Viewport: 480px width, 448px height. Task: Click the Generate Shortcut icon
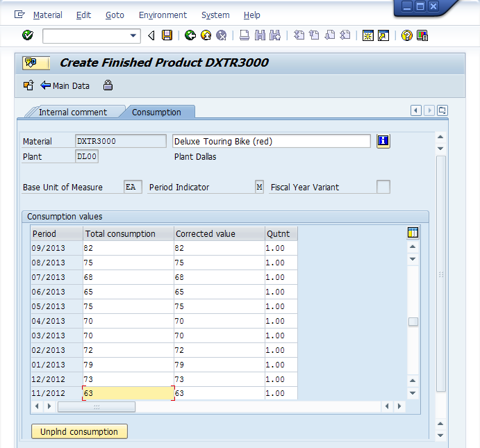(383, 35)
